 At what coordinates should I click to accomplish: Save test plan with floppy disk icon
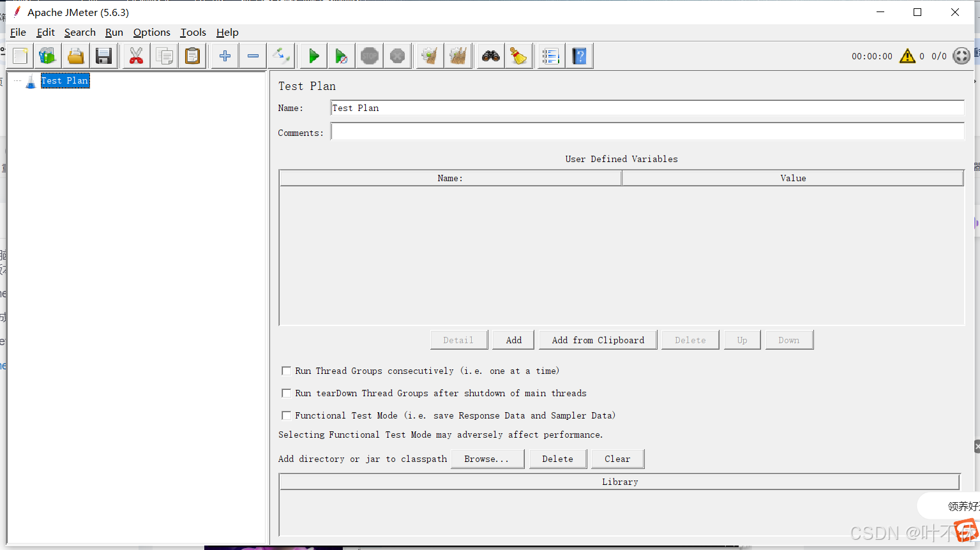[103, 56]
